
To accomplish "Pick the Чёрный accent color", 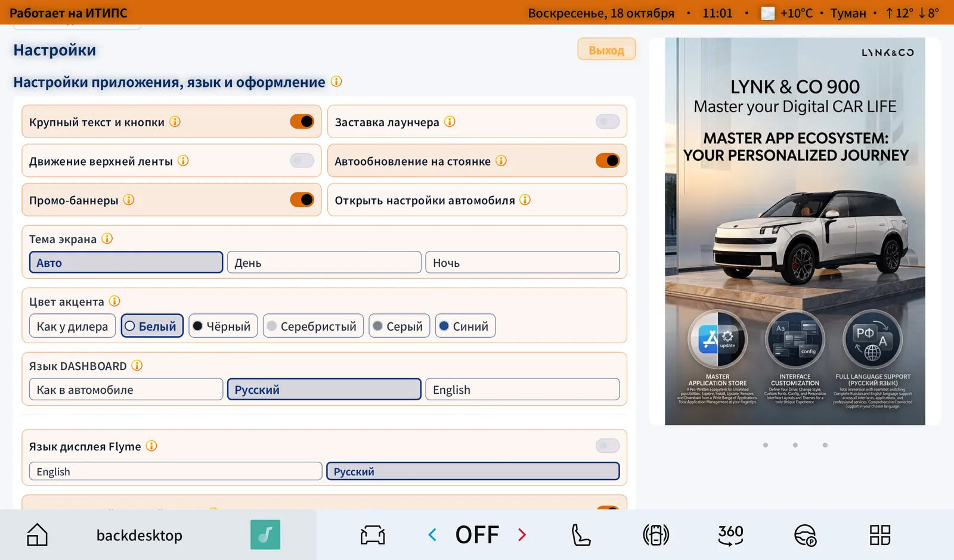I will pyautogui.click(x=224, y=326).
